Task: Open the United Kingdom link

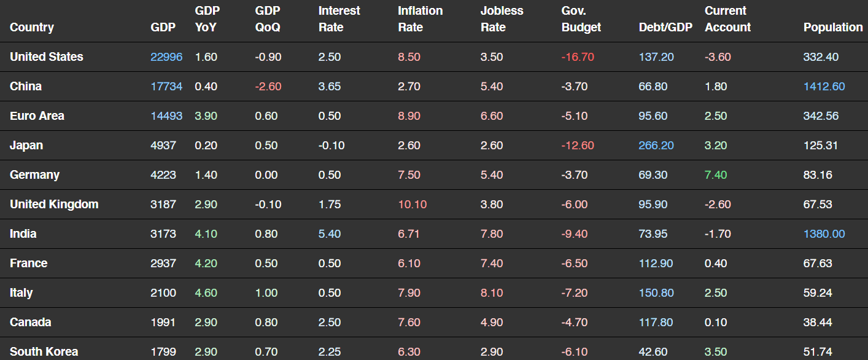Action: 54,204
